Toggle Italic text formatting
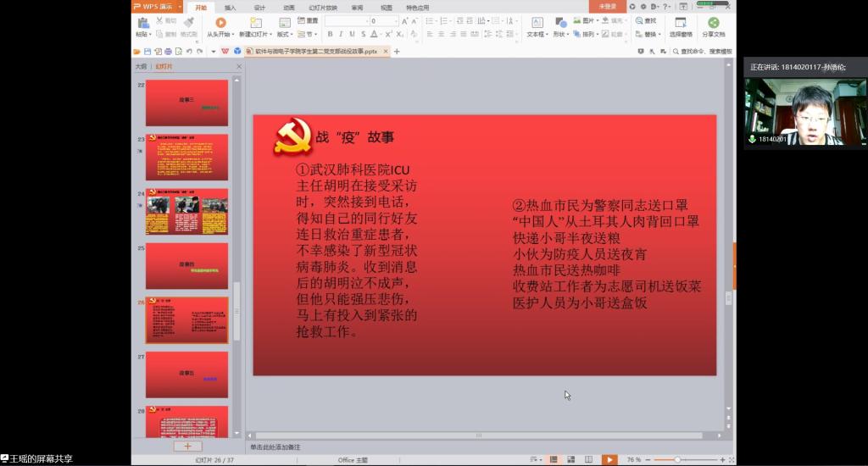Screen dimensions: 868x466 point(341,35)
